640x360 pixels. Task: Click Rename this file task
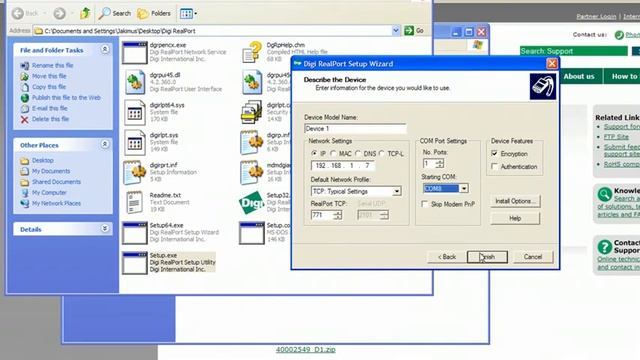pyautogui.click(x=53, y=65)
